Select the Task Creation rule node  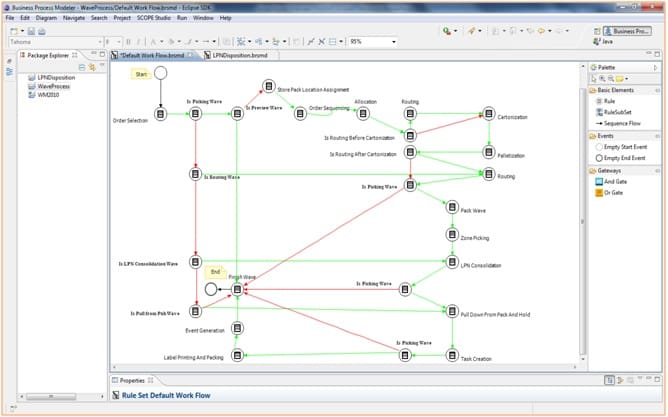(452, 355)
